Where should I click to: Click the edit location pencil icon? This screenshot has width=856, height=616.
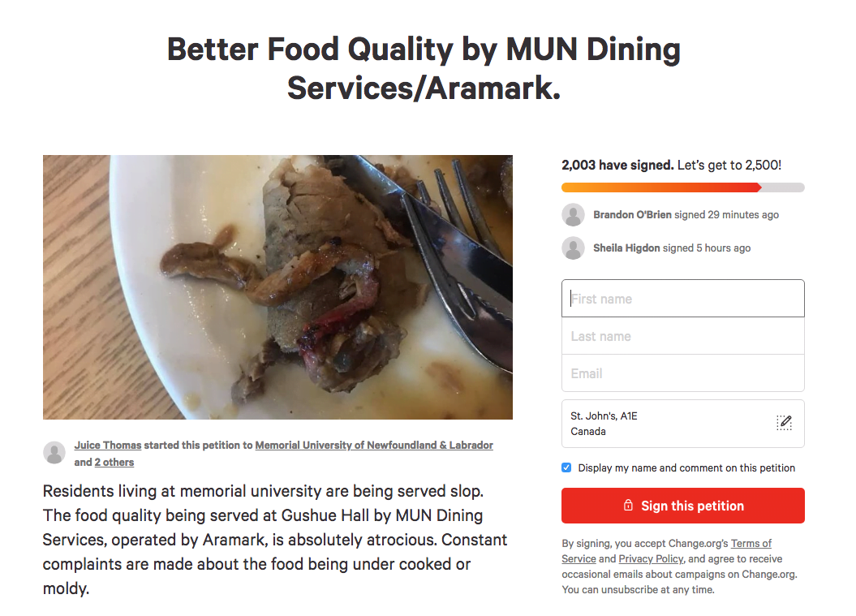[784, 423]
